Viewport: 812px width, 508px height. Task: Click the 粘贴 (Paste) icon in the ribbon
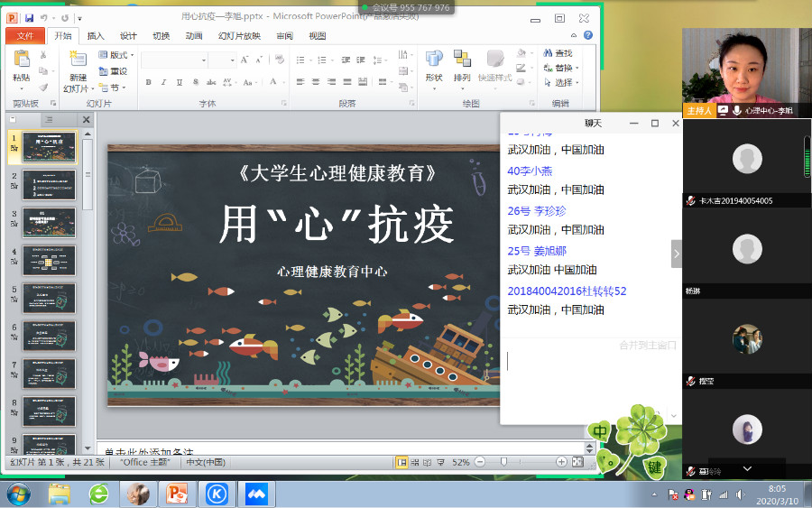(x=21, y=60)
